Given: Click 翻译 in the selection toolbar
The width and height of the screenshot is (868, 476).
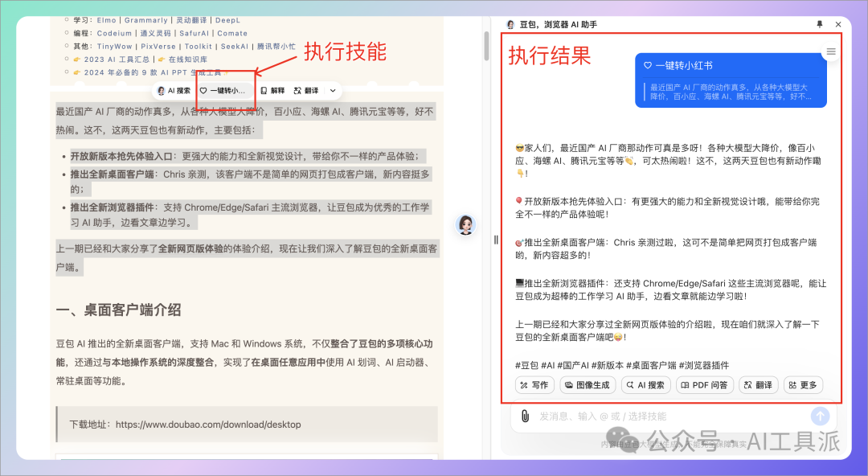Looking at the screenshot, I should click(x=306, y=91).
